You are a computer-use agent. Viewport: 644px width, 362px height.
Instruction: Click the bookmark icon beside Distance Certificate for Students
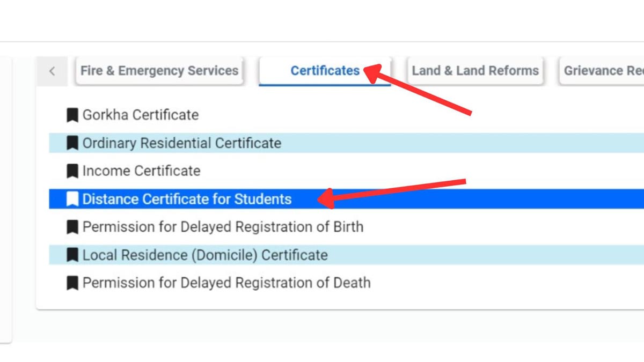(x=72, y=198)
